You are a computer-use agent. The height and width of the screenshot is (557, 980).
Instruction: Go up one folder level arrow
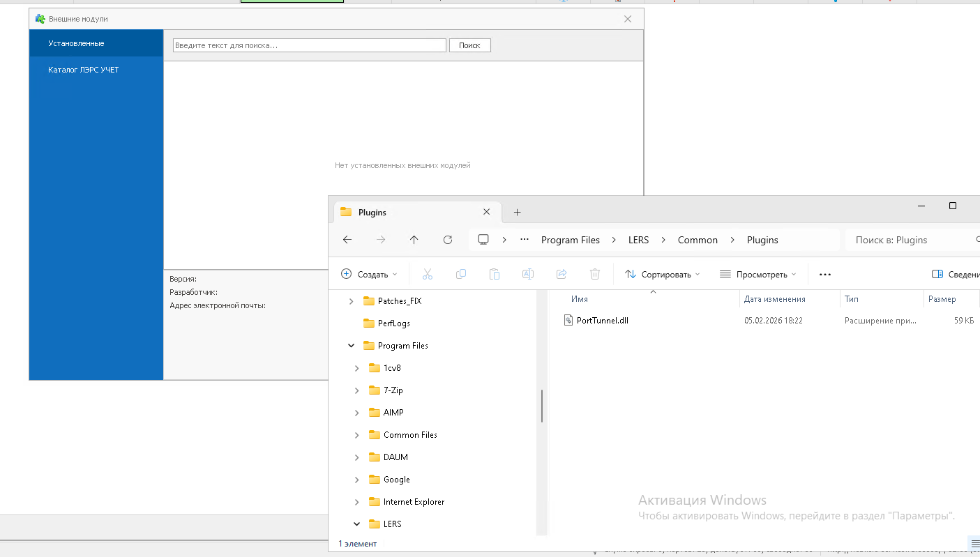(x=414, y=240)
